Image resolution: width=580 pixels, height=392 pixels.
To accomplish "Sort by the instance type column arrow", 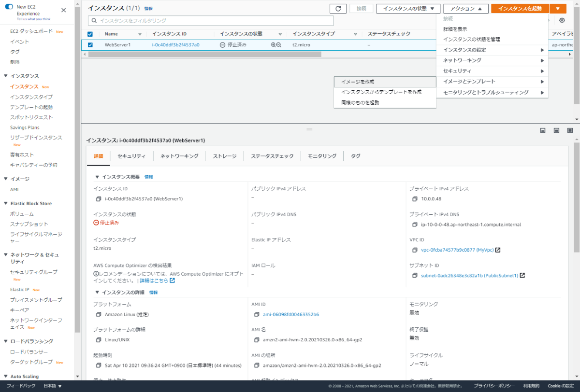I will click(355, 34).
